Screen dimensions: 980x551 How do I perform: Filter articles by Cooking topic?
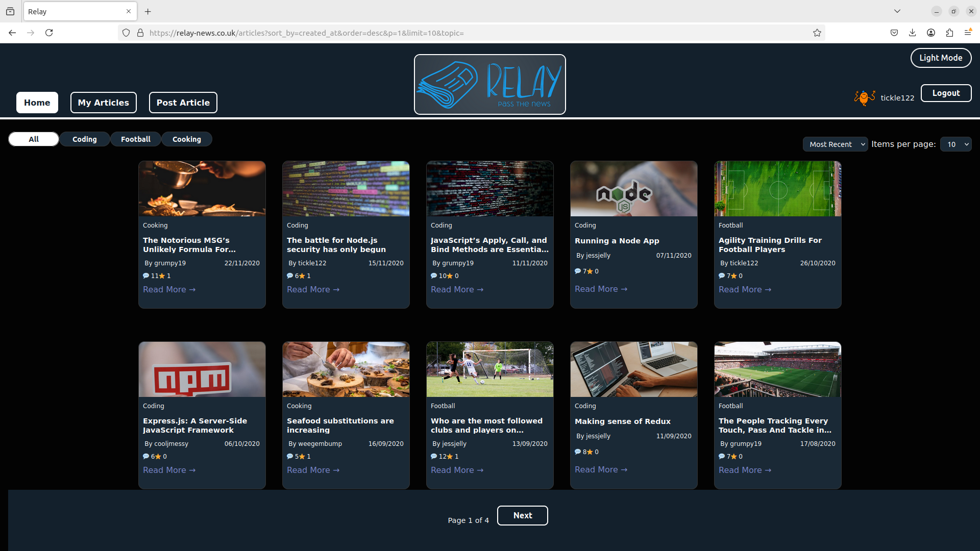click(x=187, y=139)
